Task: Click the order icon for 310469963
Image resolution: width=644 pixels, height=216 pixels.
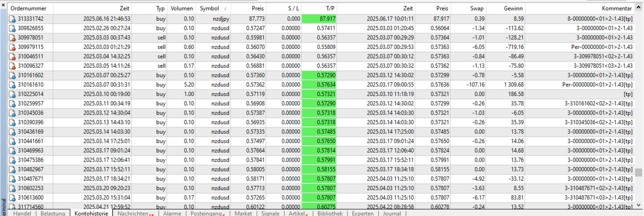Action: 12,150
